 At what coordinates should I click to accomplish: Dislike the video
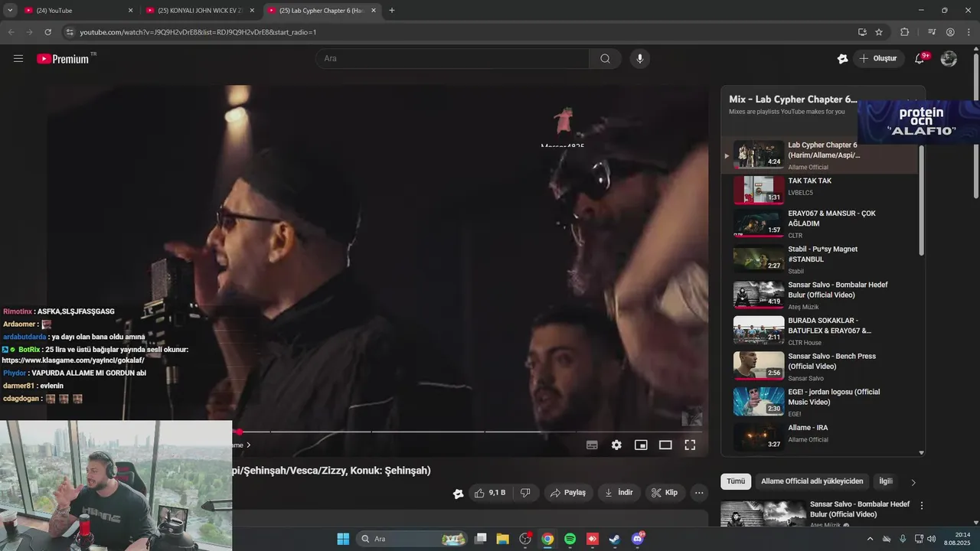[x=525, y=493]
